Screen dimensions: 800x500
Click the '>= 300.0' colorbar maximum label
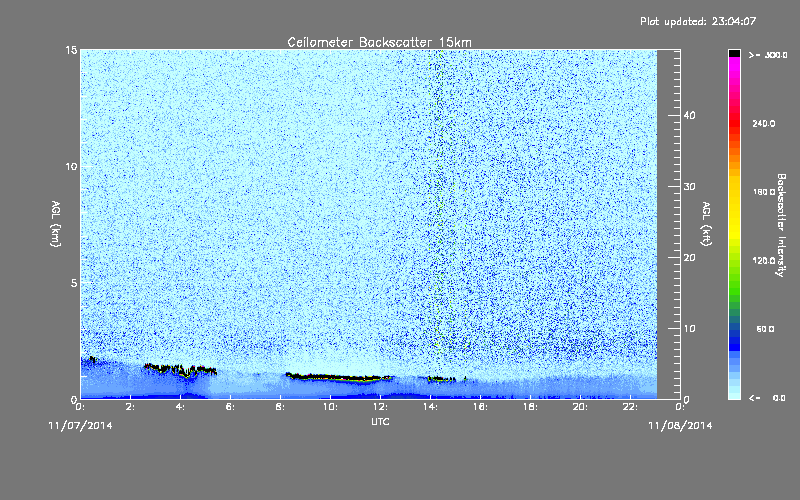click(768, 55)
